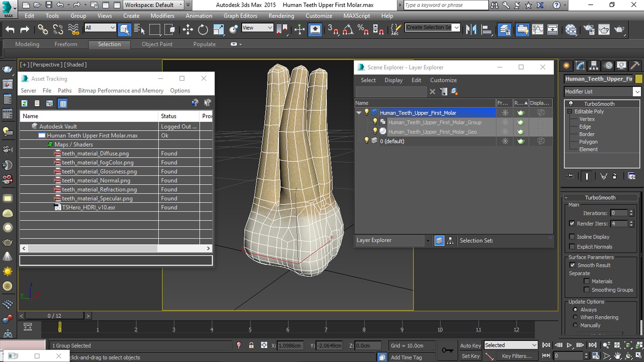Click the Mirror tool icon

(471, 29)
